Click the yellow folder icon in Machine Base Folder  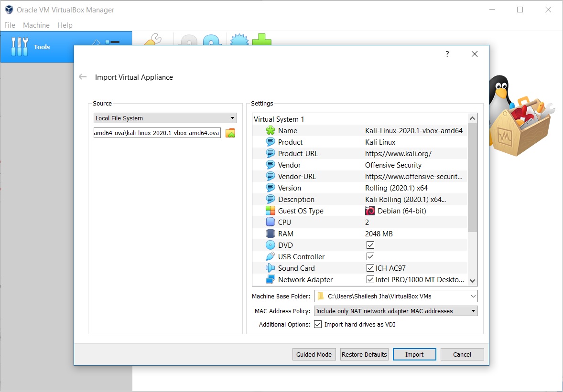[321, 296]
